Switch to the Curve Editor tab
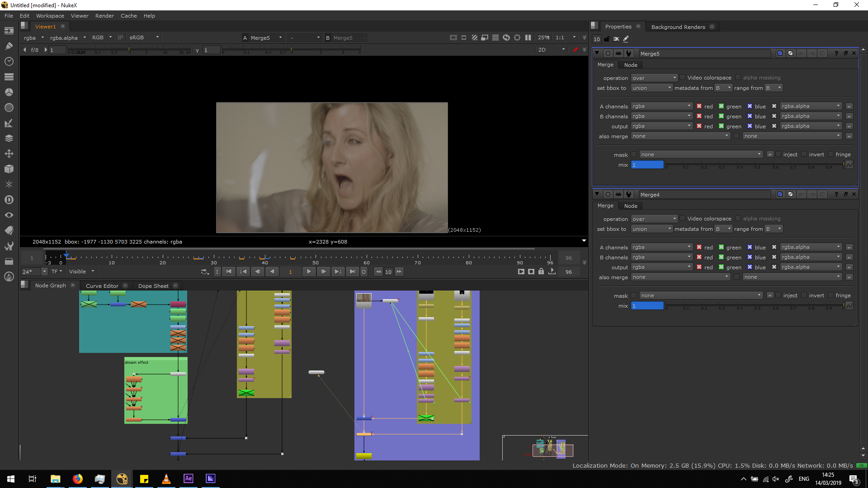868x488 pixels. (x=102, y=286)
